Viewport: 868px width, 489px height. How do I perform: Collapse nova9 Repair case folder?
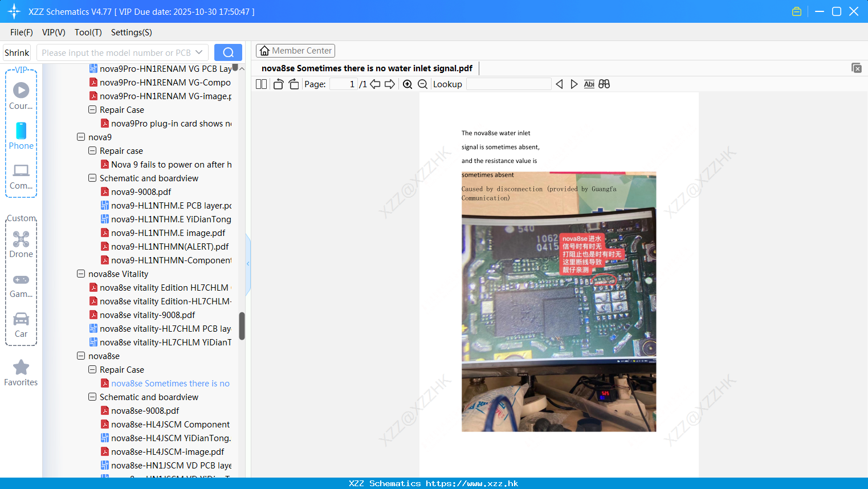pyautogui.click(x=92, y=150)
